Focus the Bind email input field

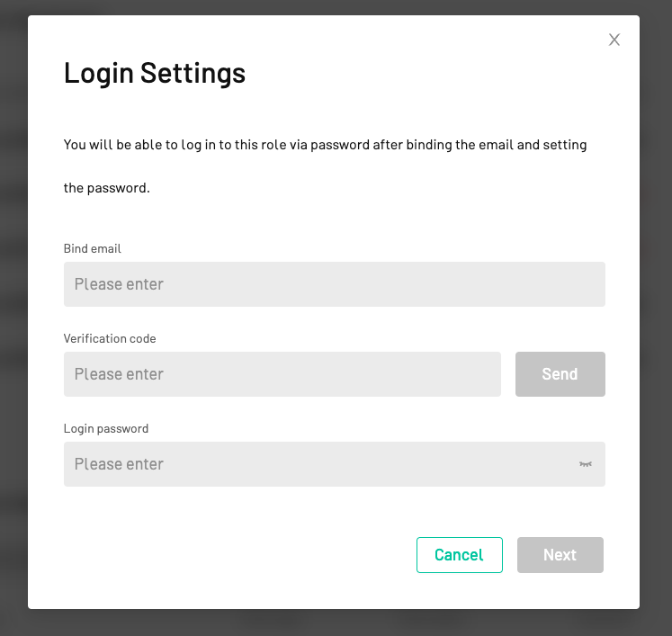pos(335,284)
